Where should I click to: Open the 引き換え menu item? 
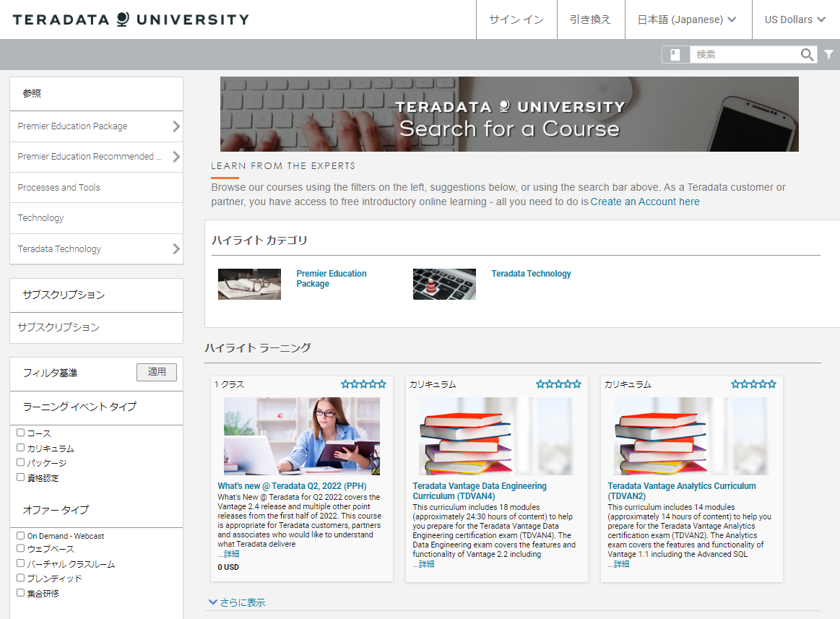590,20
